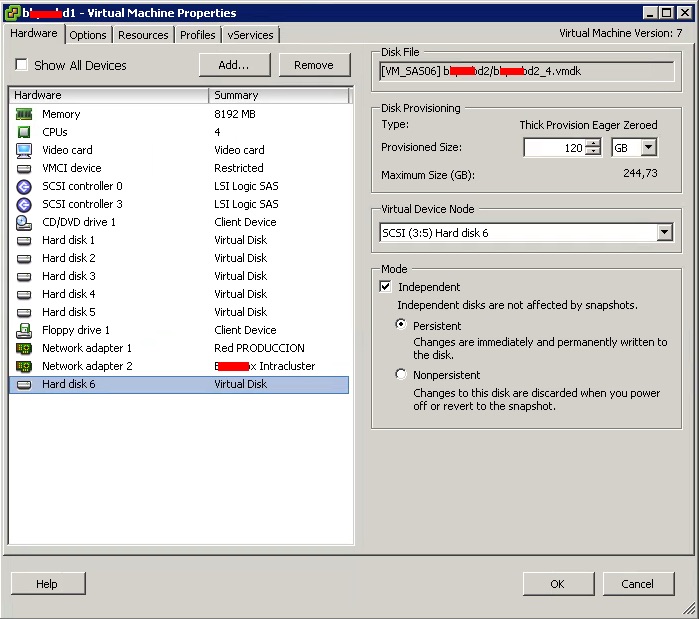Click the Memory device icon
This screenshot has height=619, width=699.
click(x=24, y=114)
